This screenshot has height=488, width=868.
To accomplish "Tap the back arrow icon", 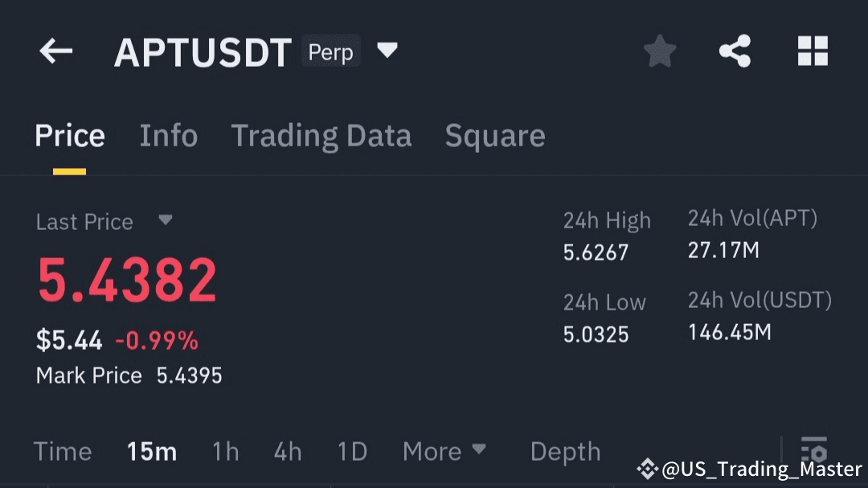I will coord(56,52).
